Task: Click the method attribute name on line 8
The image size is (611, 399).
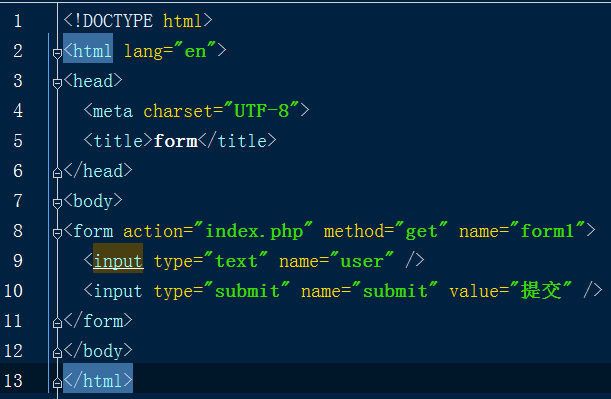Action: [x=354, y=231]
